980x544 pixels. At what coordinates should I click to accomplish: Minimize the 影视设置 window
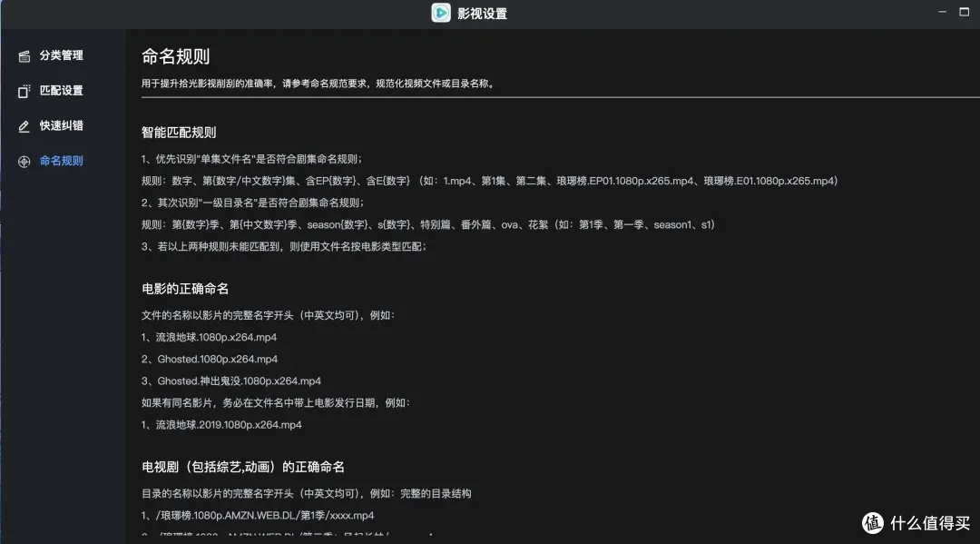942,12
